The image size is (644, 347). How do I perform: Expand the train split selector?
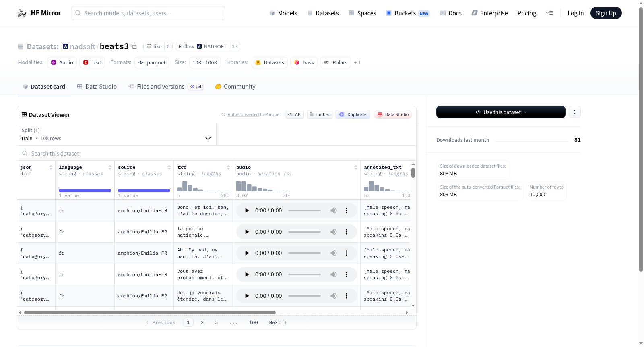tap(117, 134)
